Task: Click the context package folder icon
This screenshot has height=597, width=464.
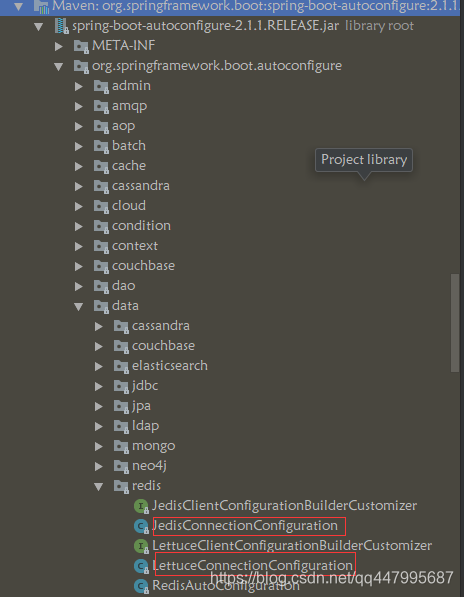Action: [x=101, y=246]
